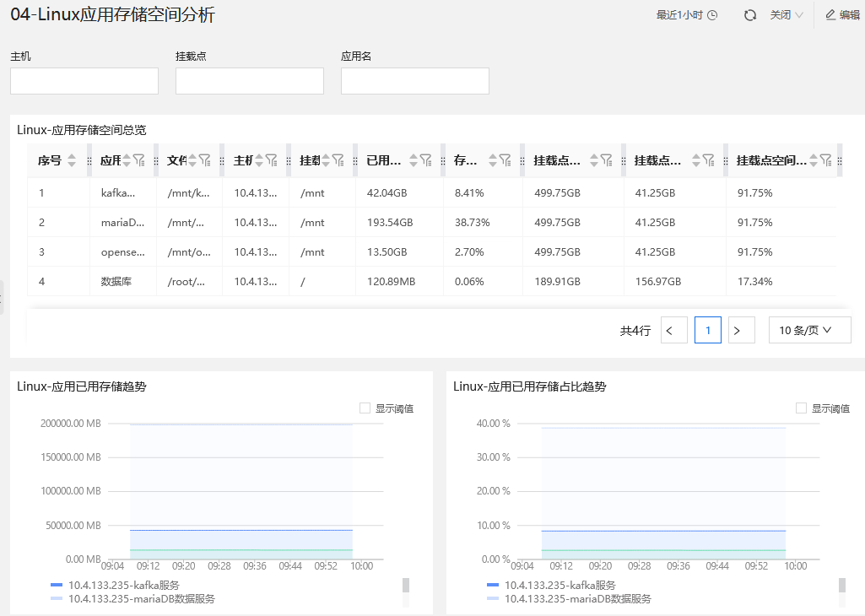
Task: Open the filter on the 已用... column
Action: (426, 160)
